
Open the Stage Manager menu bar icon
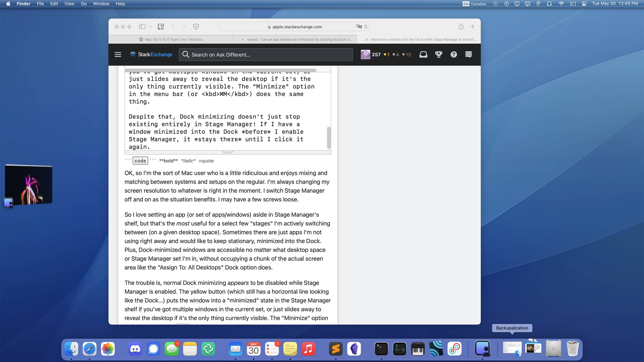pos(573,4)
